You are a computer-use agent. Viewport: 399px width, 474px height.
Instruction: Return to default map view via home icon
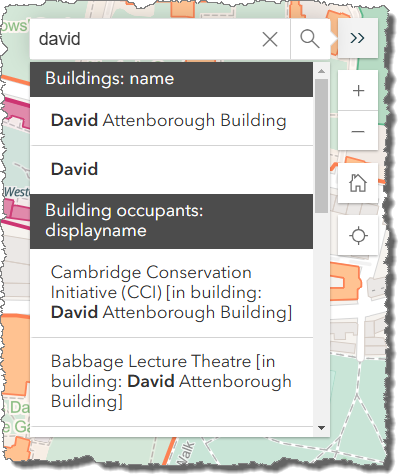358,183
